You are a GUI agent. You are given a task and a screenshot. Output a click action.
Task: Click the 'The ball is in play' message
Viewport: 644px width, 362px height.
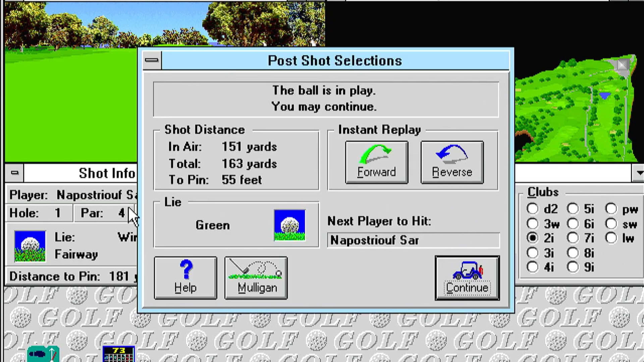tap(324, 90)
